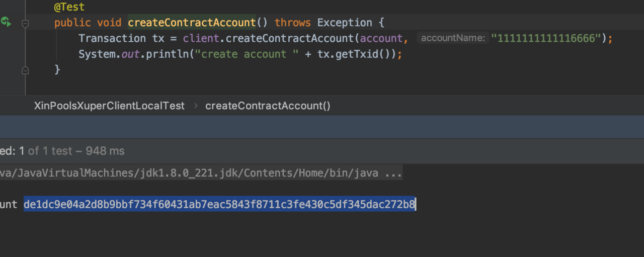644x257 pixels.
Task: Click the account argument variable
Action: [x=381, y=38]
